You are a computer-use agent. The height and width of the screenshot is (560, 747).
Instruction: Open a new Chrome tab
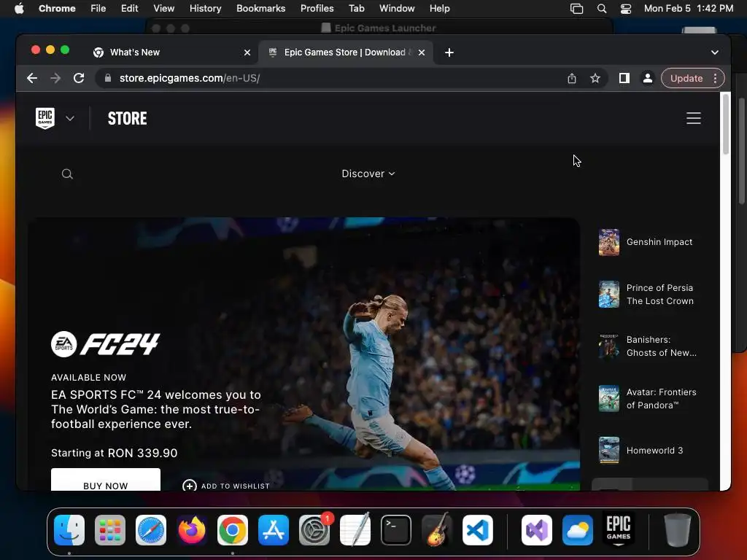coord(449,52)
